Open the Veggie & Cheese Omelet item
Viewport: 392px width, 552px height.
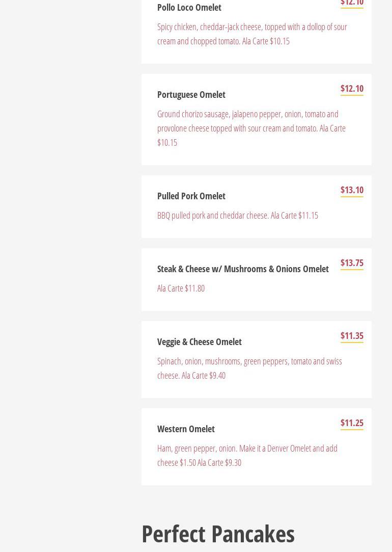pyautogui.click(x=199, y=342)
